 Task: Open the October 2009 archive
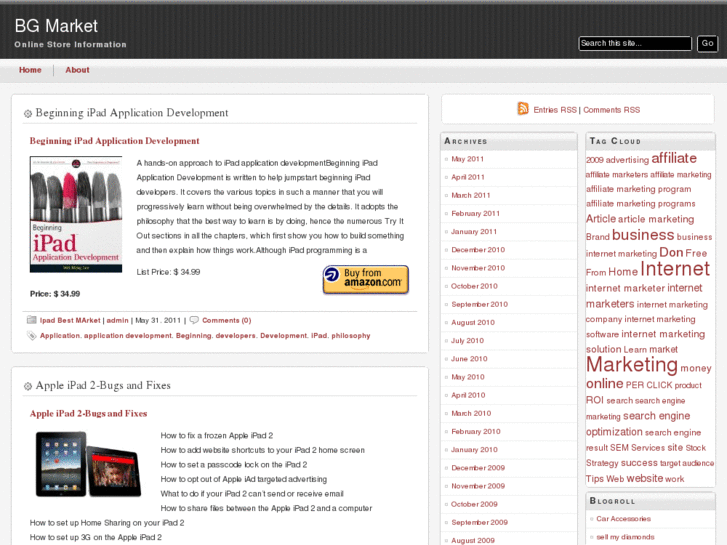(x=474, y=504)
